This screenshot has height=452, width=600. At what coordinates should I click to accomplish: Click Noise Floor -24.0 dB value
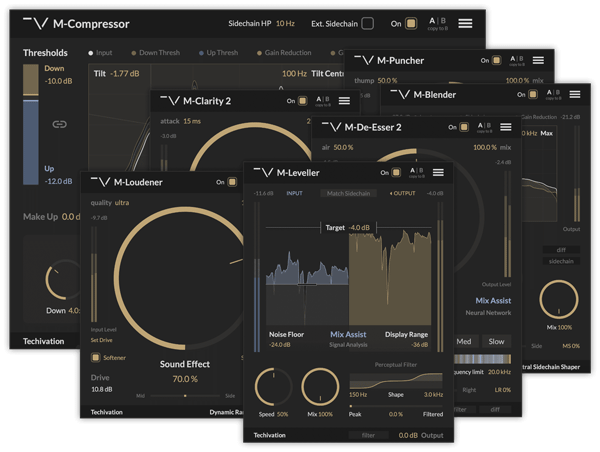[280, 344]
